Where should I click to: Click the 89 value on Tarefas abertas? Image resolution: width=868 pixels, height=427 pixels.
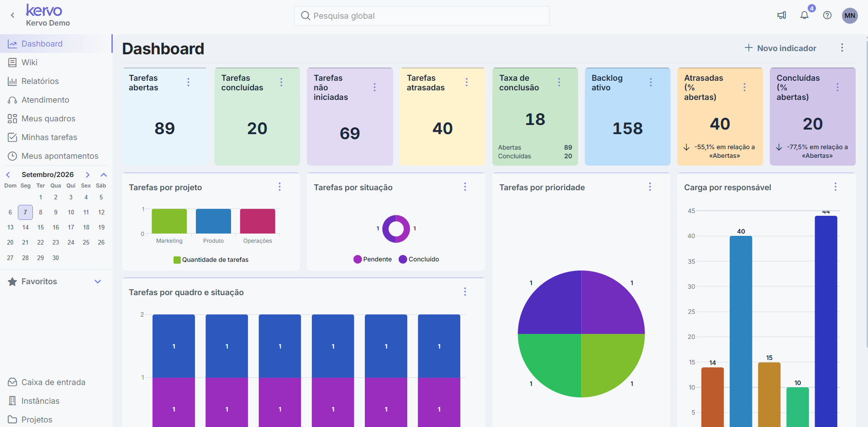164,129
